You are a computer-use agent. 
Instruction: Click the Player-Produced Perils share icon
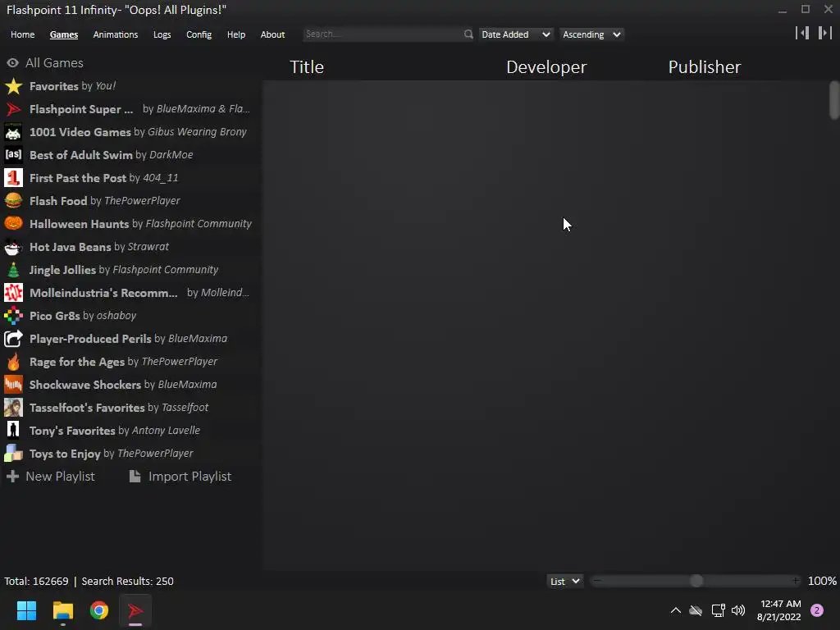click(13, 339)
